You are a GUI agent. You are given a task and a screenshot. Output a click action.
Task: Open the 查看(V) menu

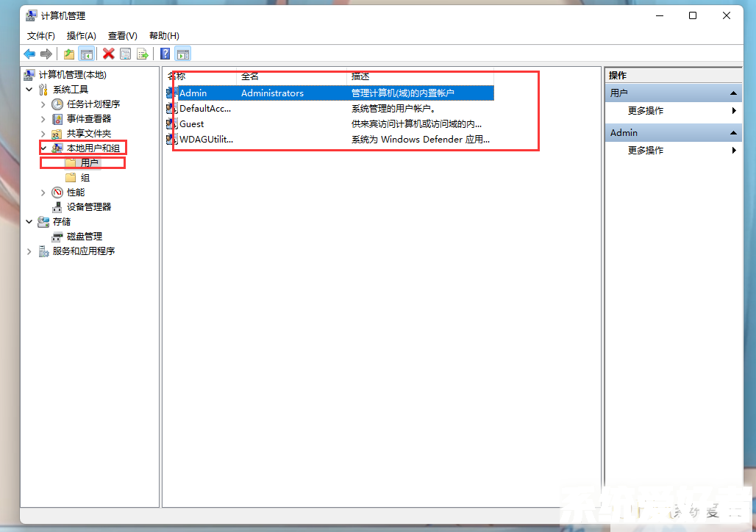click(122, 35)
